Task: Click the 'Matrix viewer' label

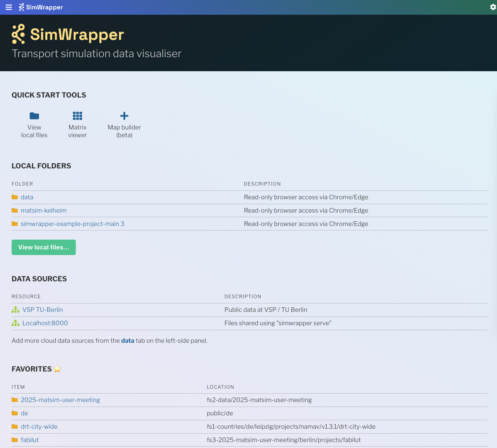Action: coord(78,131)
